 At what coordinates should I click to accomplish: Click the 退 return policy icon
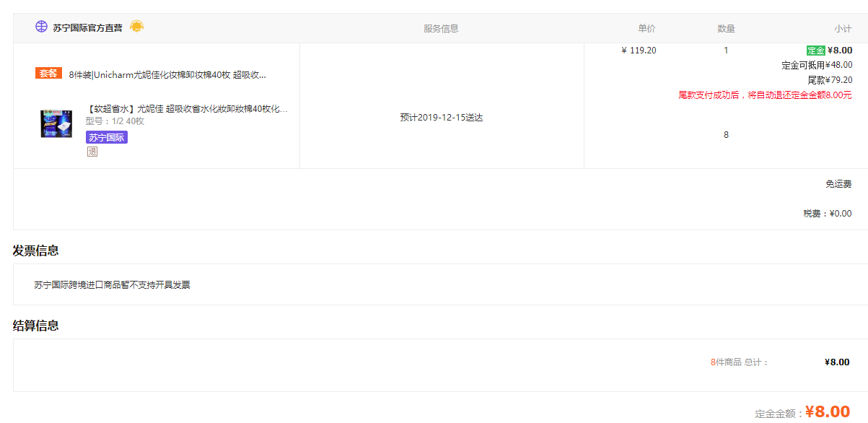[x=92, y=152]
